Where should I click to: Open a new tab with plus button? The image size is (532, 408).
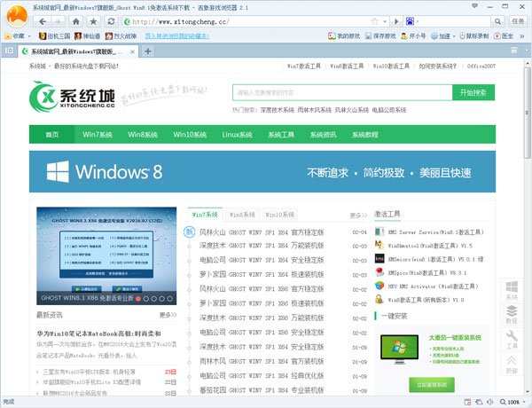point(147,51)
